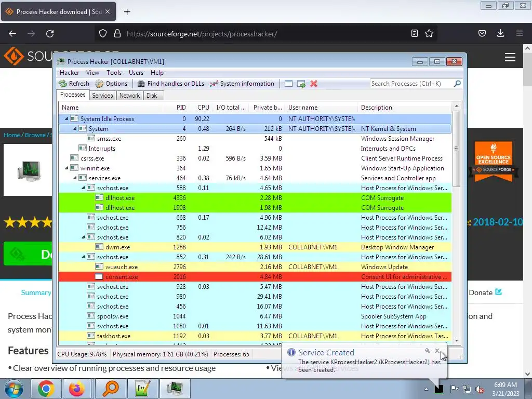
Task: Collapse the System process node
Action: coord(75,129)
